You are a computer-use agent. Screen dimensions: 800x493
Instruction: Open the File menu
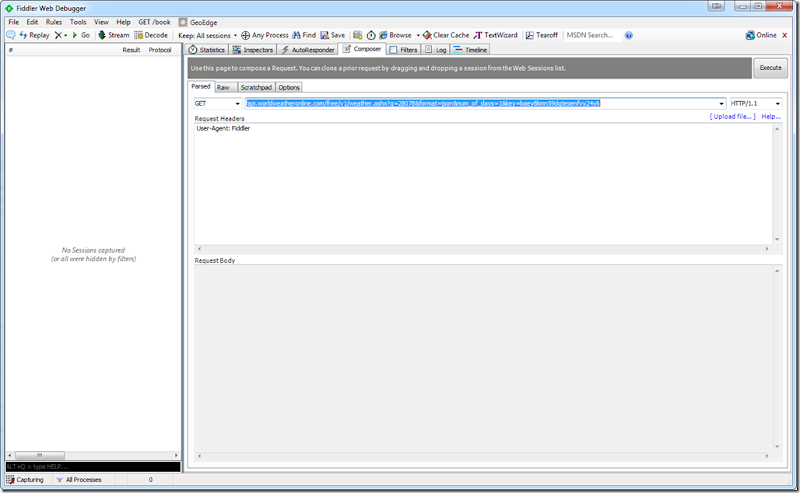[13, 22]
